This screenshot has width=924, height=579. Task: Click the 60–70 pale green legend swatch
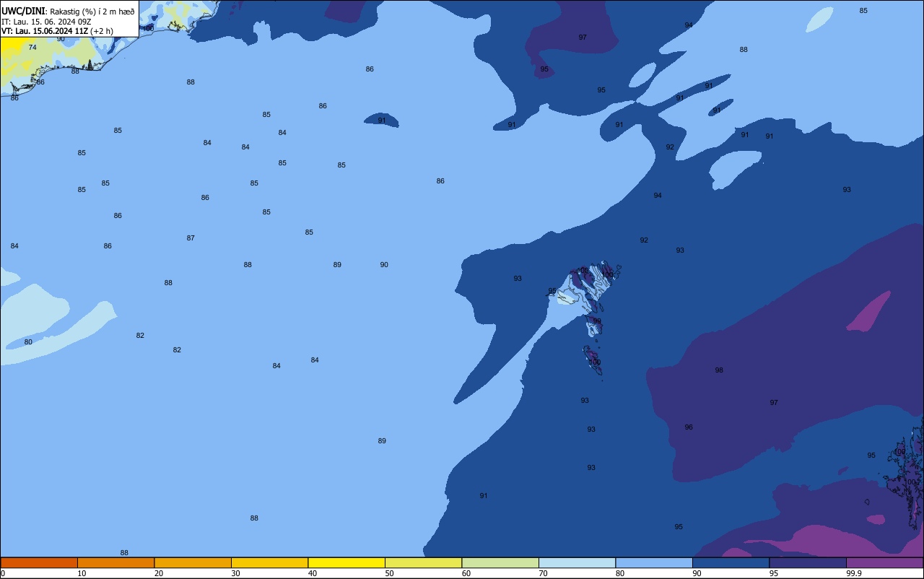pos(500,562)
